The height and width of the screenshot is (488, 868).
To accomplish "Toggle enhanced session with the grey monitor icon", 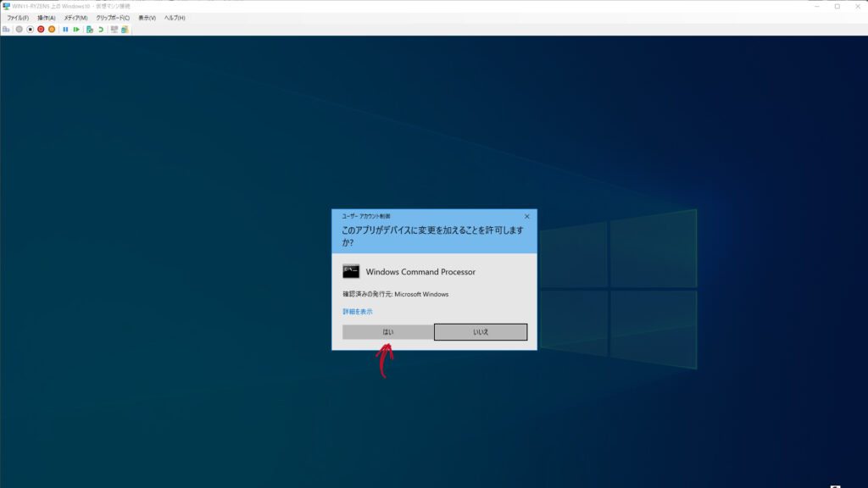I will coord(114,30).
